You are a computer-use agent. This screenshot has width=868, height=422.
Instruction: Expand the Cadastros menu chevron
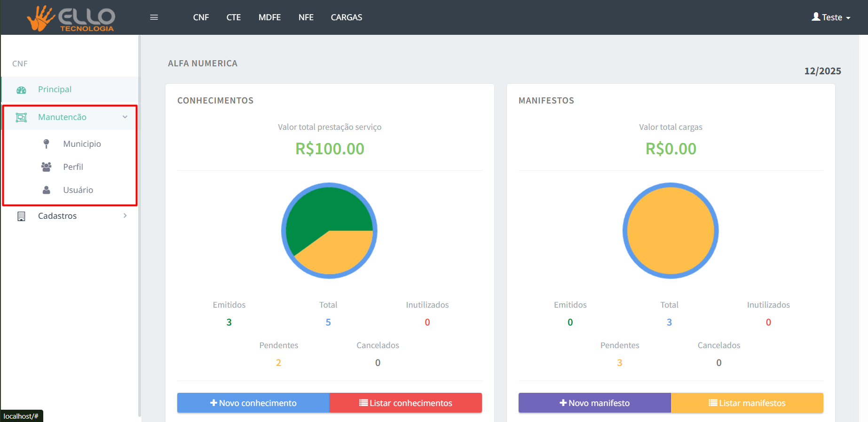(125, 216)
